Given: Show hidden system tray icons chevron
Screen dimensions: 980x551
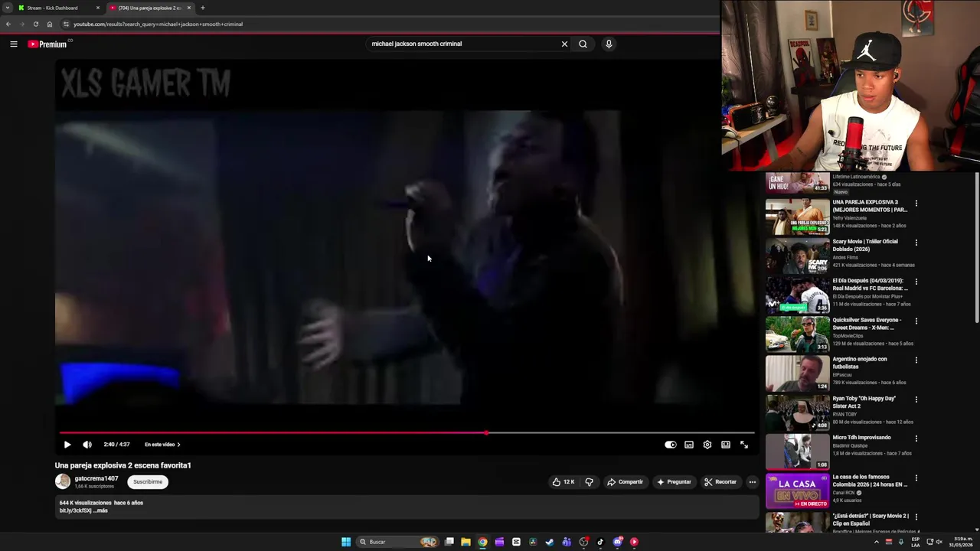Looking at the screenshot, I should coord(877,542).
